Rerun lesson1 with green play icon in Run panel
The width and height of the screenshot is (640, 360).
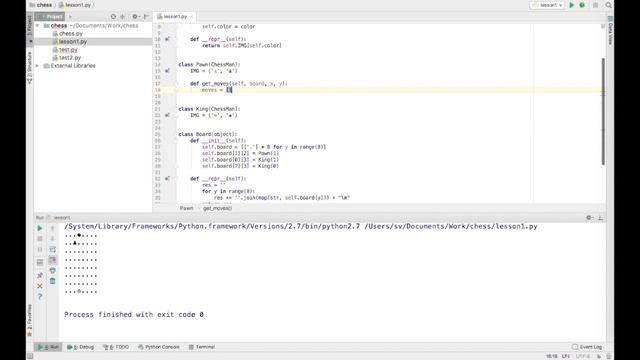pyautogui.click(x=40, y=228)
